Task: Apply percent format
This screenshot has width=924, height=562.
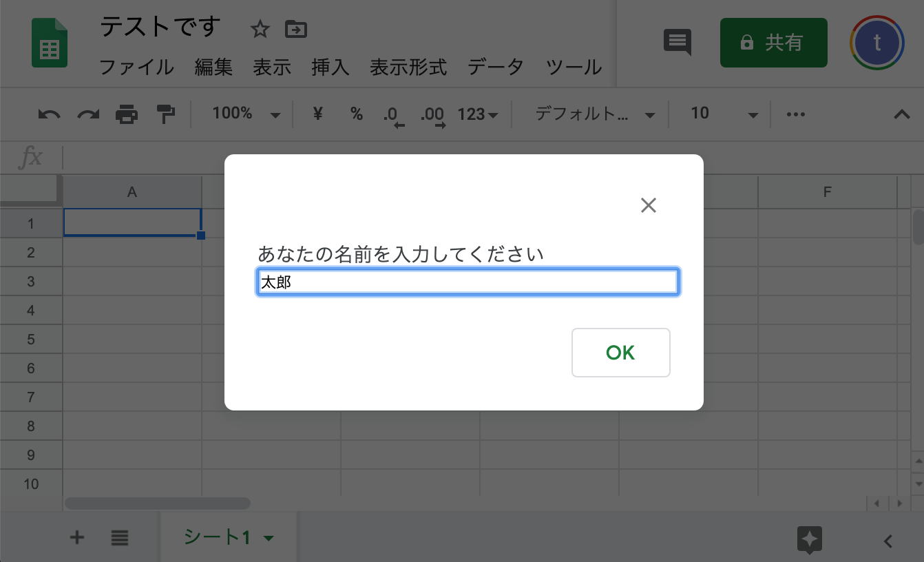Action: (x=357, y=114)
